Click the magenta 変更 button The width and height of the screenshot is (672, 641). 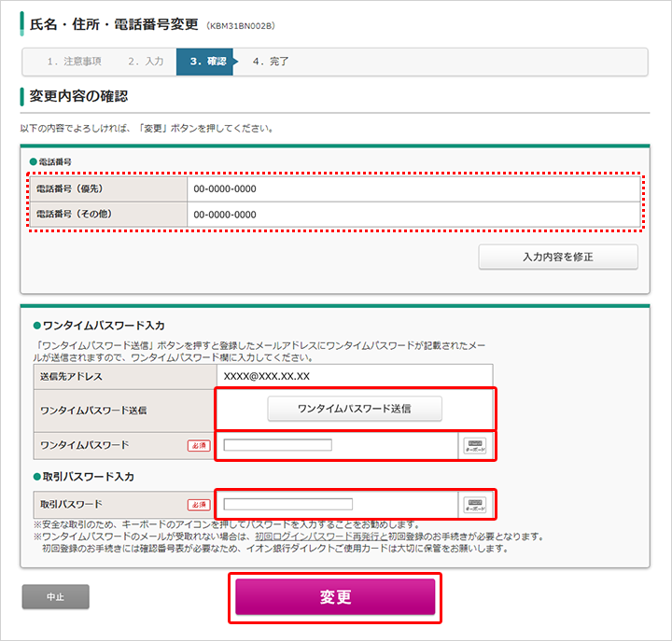click(335, 596)
